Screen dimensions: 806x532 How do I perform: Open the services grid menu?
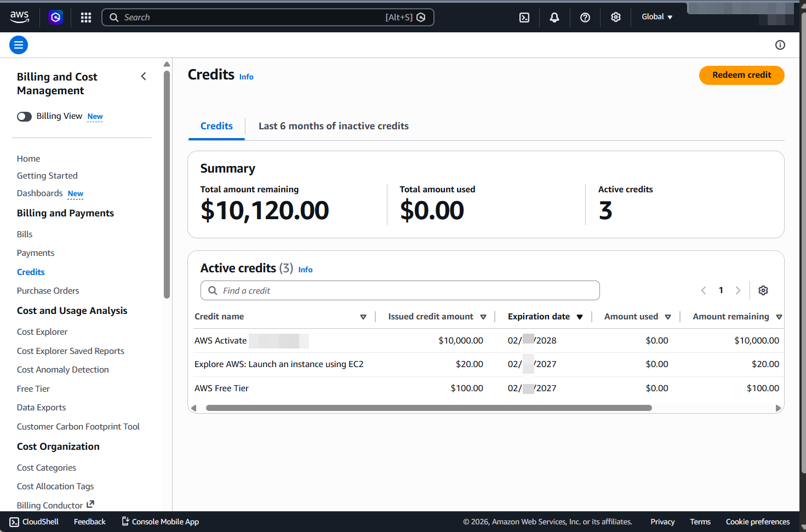86,18
